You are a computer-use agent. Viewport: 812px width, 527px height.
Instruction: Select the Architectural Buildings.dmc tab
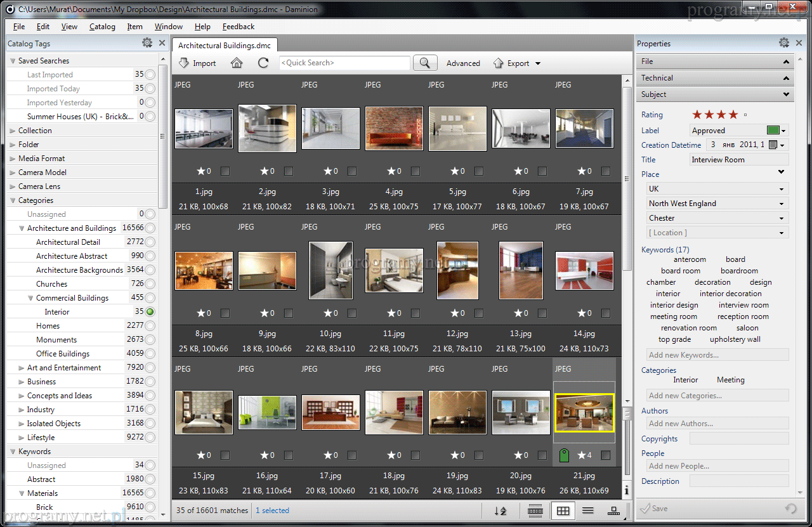pyautogui.click(x=225, y=46)
